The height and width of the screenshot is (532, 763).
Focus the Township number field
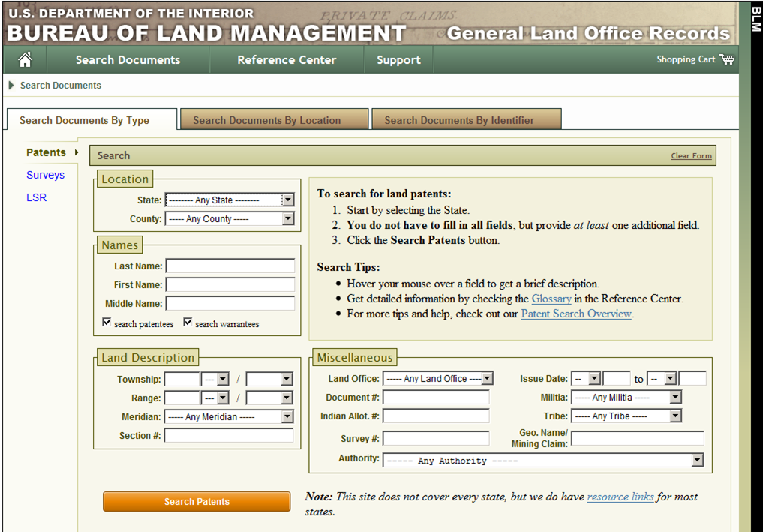click(x=182, y=379)
